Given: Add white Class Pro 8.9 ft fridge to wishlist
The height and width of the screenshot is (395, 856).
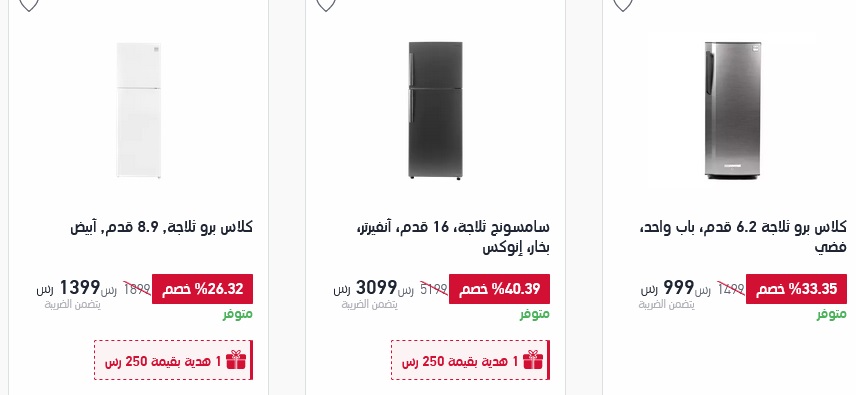Looking at the screenshot, I should tap(29, 4).
